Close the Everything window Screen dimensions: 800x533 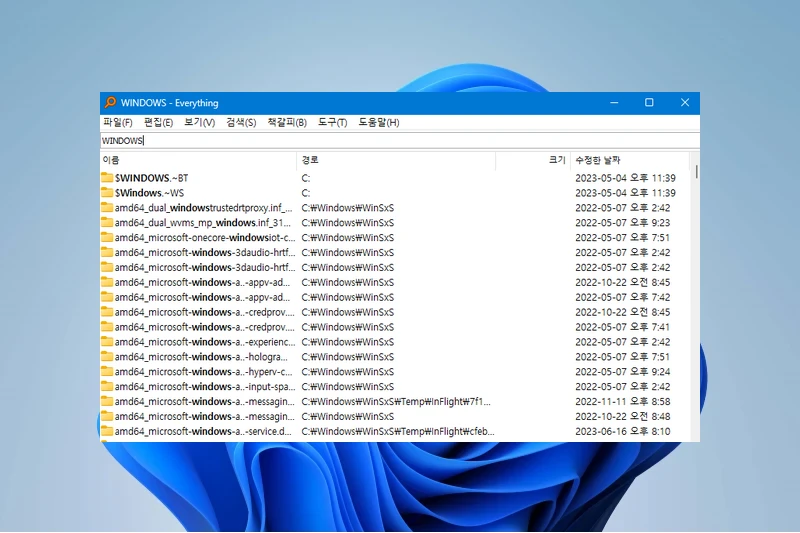(x=685, y=103)
